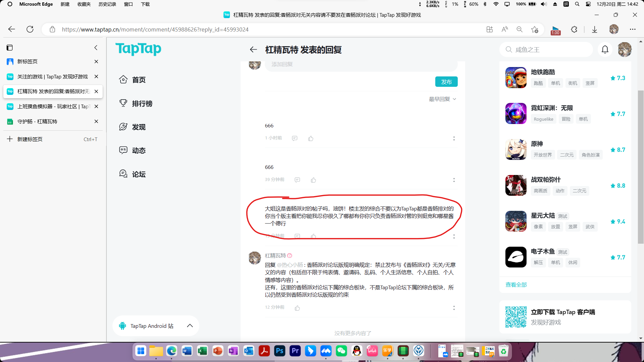Click the address bar URL
The height and width of the screenshot is (362, 644).
coord(155,29)
